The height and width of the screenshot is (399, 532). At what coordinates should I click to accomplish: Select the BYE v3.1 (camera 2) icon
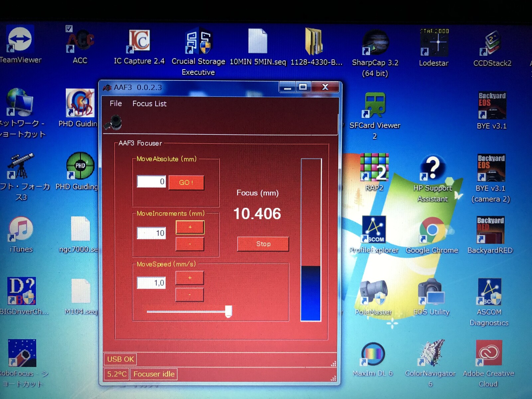coord(491,179)
